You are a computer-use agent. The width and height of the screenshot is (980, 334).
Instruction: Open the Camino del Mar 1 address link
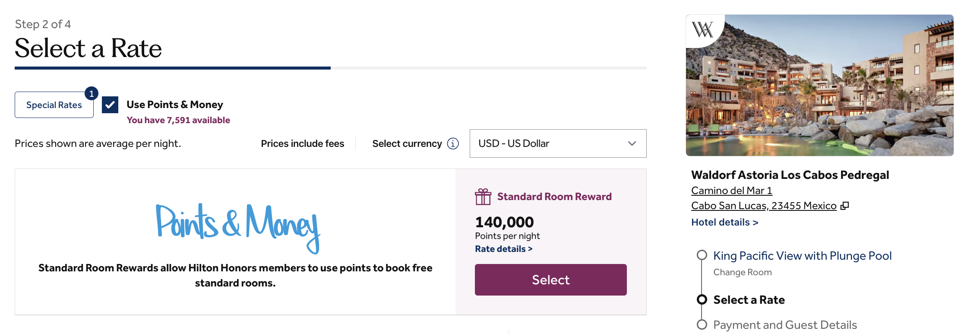point(731,191)
